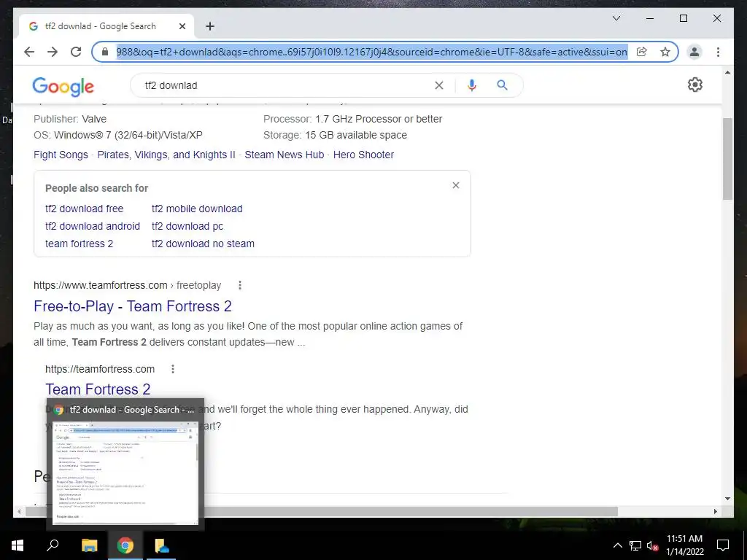Click the URL address bar
Viewport: 747px width, 560px height.
pos(371,52)
